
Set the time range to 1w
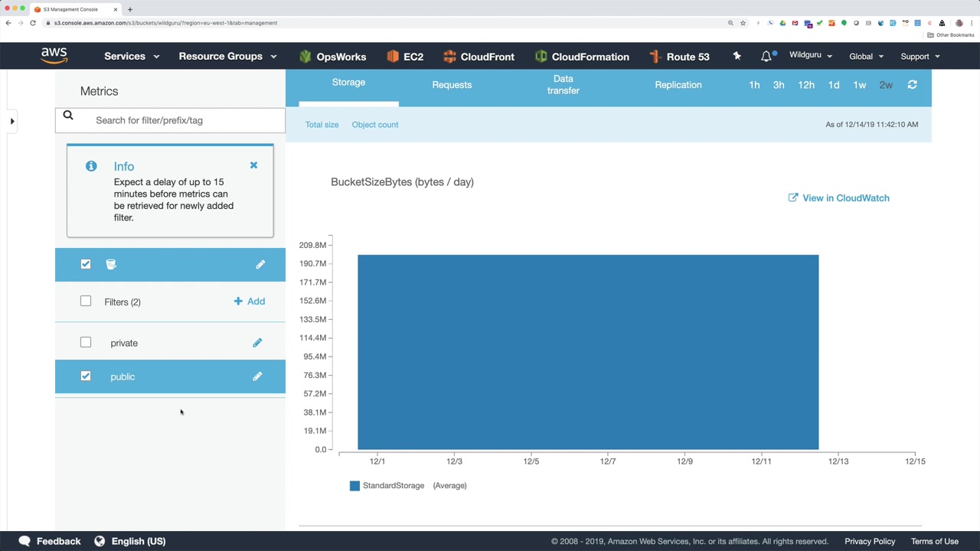[860, 85]
